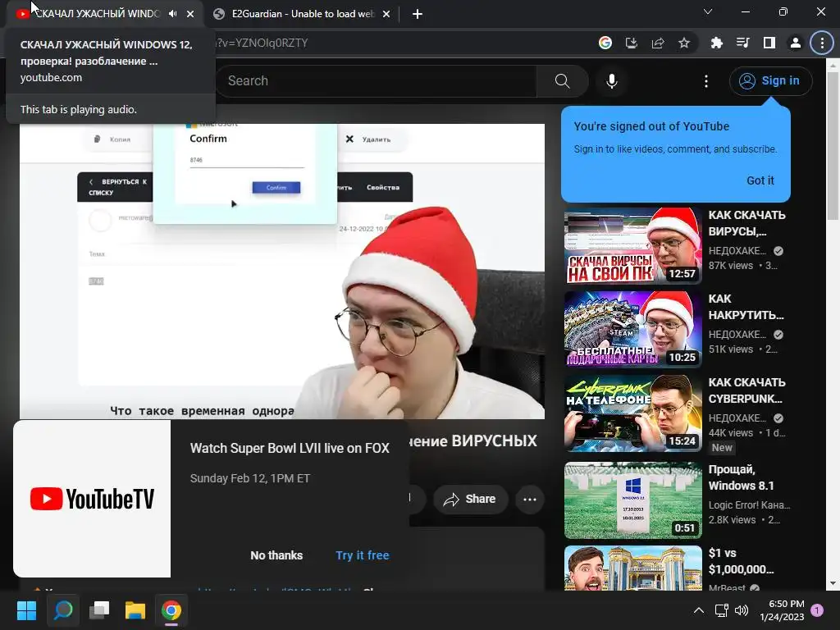Toggle the Chrome side panel
Viewport: 840px width, 630px height.
point(769,43)
